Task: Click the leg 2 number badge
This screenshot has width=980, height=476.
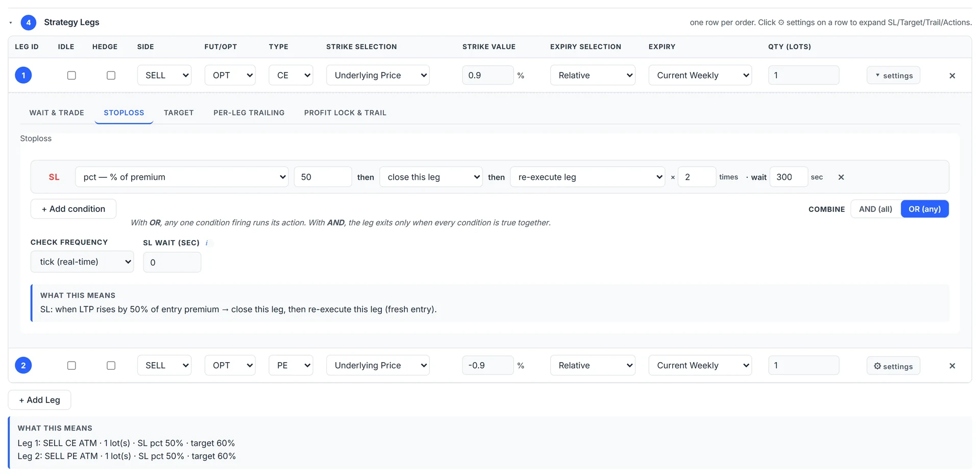Action: click(23, 365)
